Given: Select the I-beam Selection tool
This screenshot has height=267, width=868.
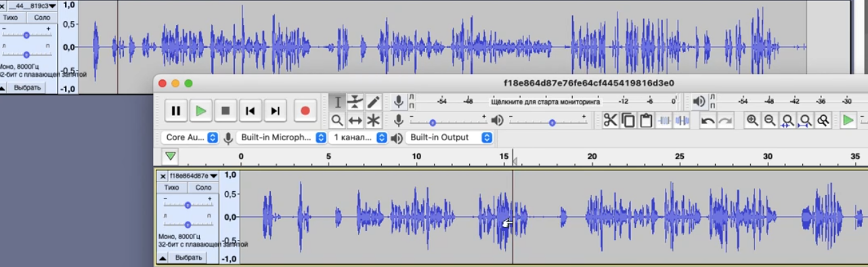Looking at the screenshot, I should coord(337,102).
